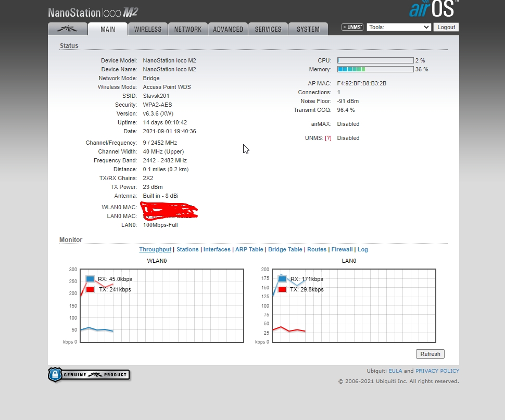Click the airMAX Disabled value
The height and width of the screenshot is (420, 505).
point(348,124)
